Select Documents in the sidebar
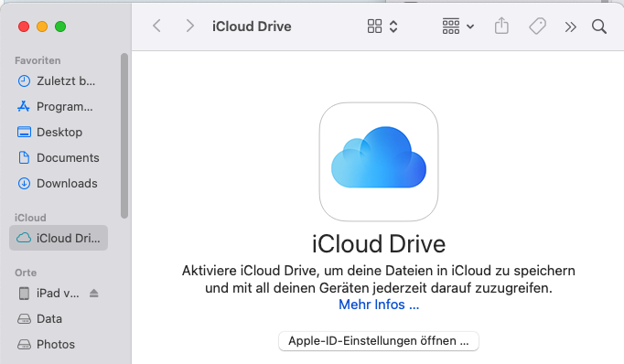The height and width of the screenshot is (364, 624). pos(59,158)
